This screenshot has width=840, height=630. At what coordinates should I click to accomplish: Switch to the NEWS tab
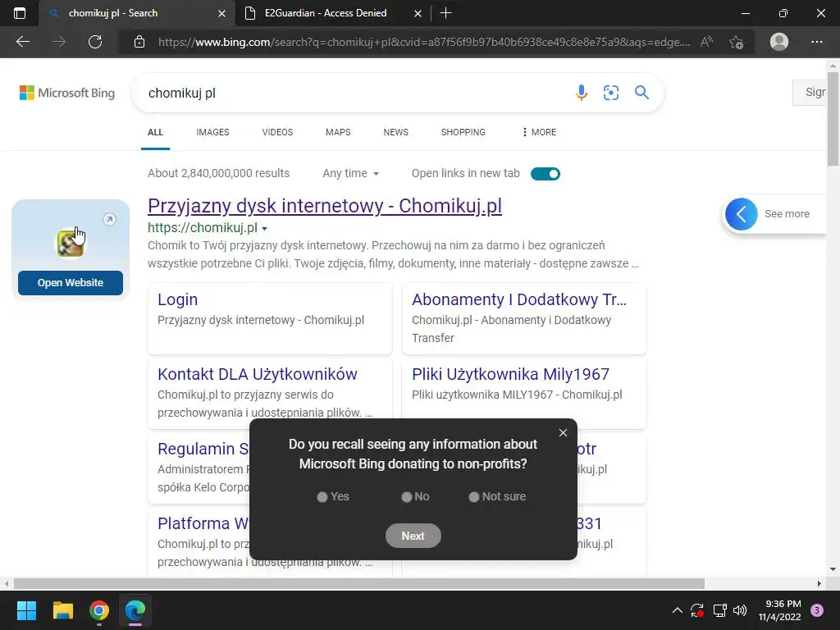[396, 132]
